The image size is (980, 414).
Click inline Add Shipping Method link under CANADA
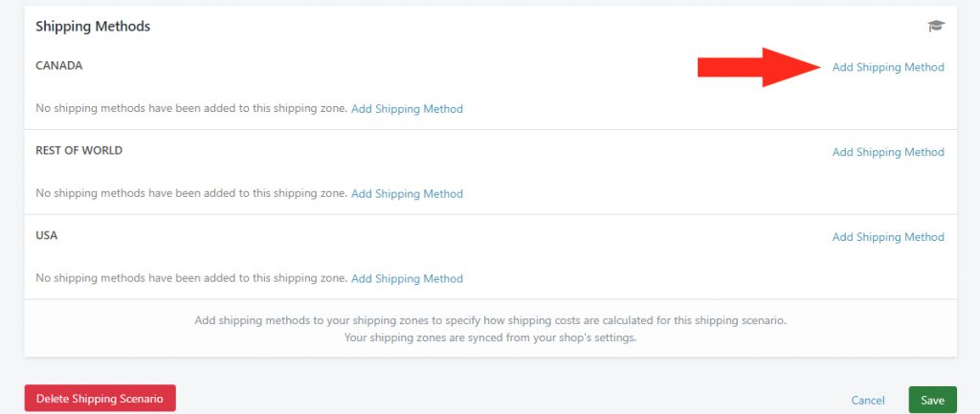(x=407, y=109)
